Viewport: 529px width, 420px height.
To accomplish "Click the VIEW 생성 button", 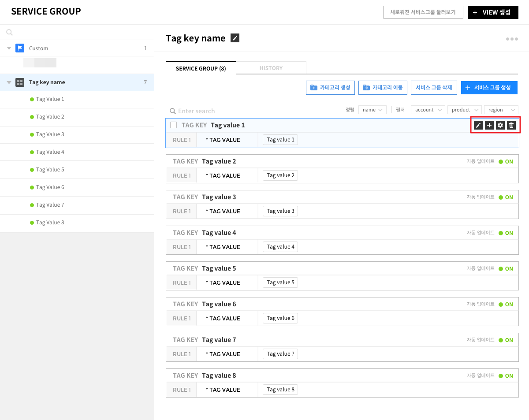I will [493, 12].
